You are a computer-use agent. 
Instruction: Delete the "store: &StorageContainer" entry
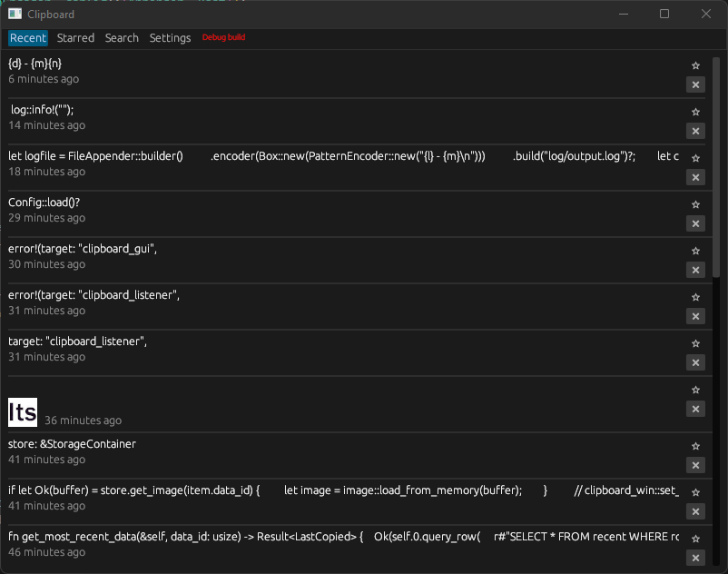click(x=695, y=465)
